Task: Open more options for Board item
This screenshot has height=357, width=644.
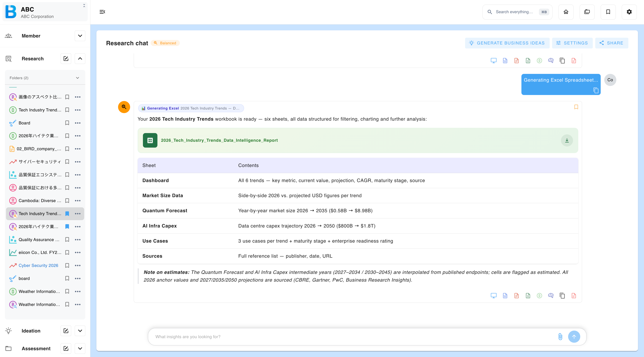Action: coord(78,123)
